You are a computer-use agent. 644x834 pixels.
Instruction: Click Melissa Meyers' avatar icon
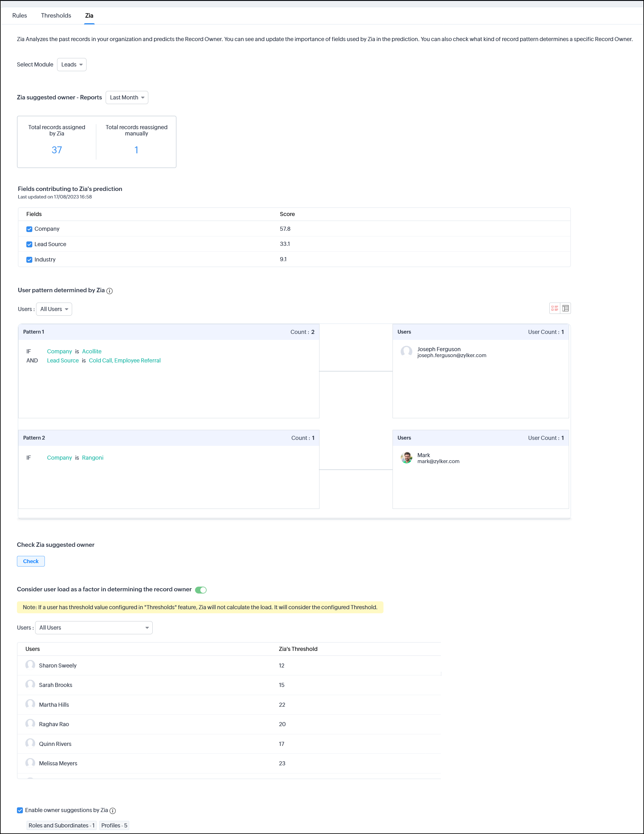click(x=30, y=763)
